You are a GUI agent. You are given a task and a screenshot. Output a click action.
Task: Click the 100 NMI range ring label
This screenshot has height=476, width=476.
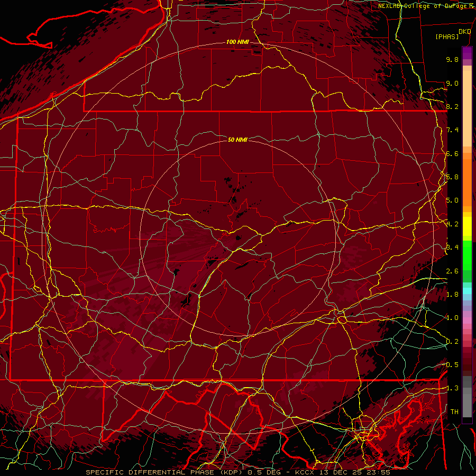[x=237, y=42]
